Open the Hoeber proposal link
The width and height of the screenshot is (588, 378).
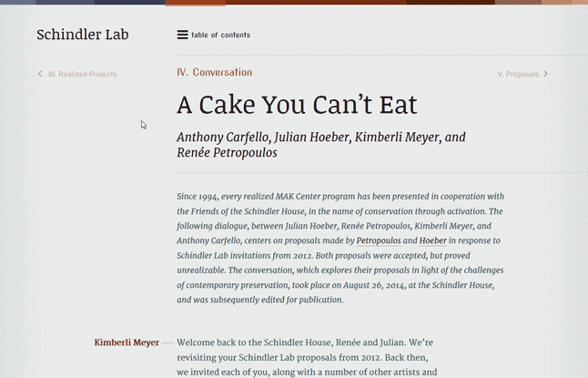432,240
